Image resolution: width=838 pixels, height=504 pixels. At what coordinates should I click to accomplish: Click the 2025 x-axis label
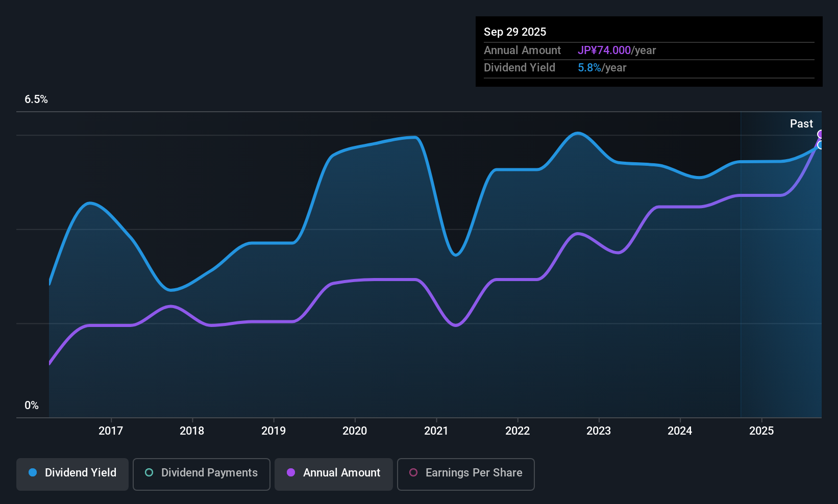coord(761,431)
